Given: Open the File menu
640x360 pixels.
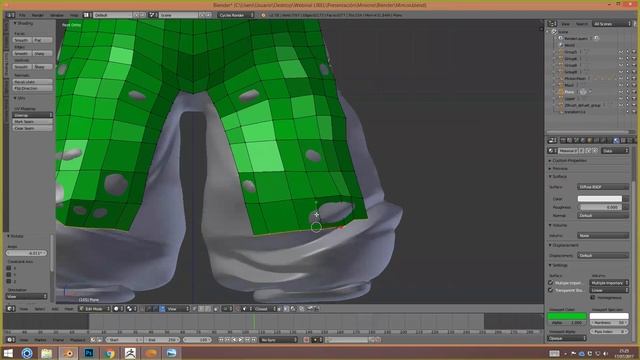Looking at the screenshot, I should pos(22,15).
